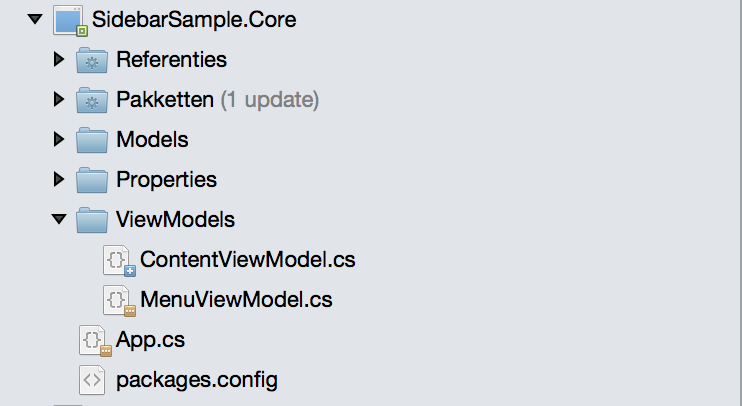This screenshot has height=406, width=742.
Task: Collapse the ViewModels folder arrow
Action: point(59,220)
